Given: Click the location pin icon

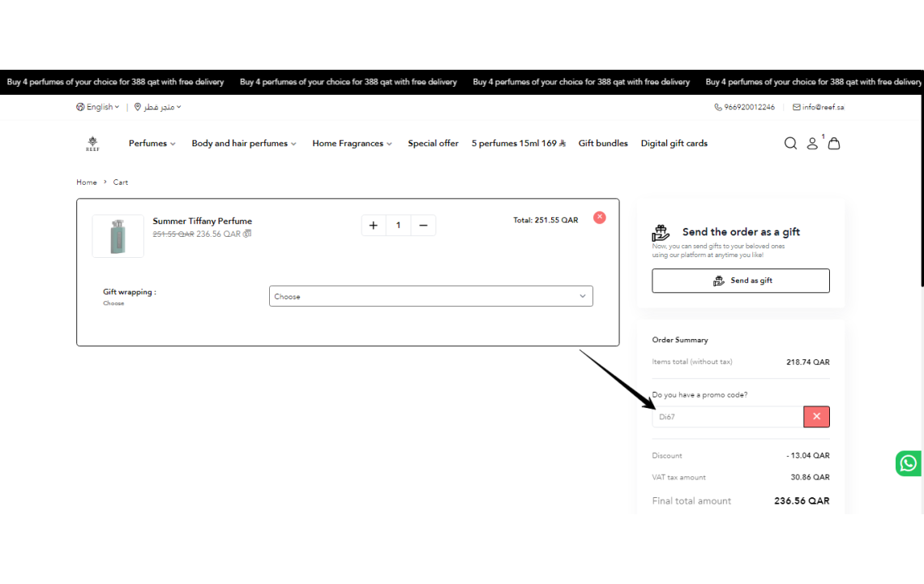Looking at the screenshot, I should pos(137,107).
